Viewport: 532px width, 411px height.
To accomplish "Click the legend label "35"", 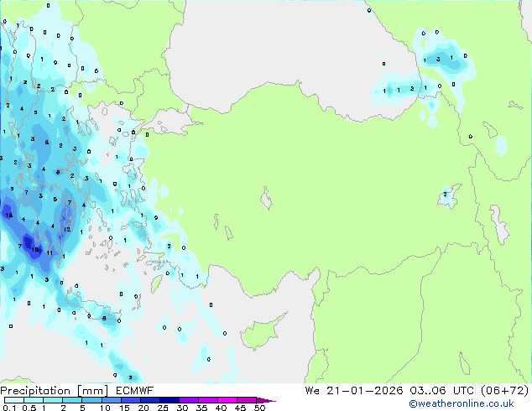I will (201, 408).
